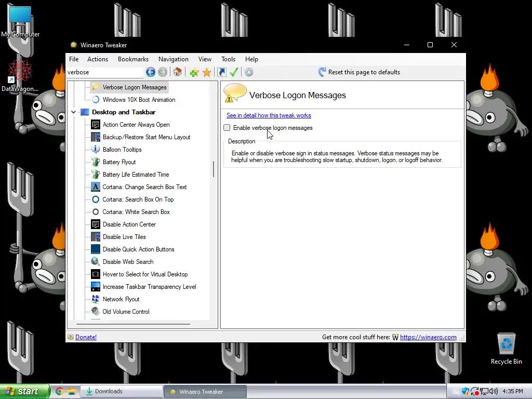
Task: Click the Battery Life Estimated Time icon
Action: [96, 175]
